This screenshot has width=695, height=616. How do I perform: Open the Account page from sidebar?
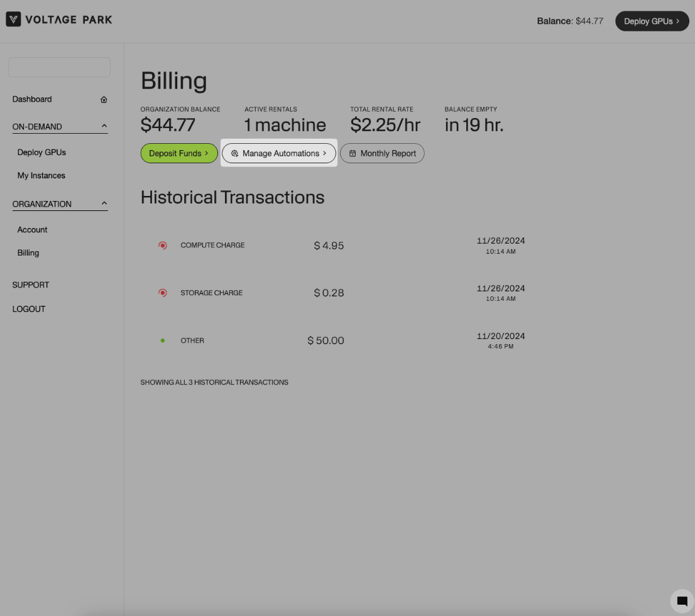click(33, 229)
